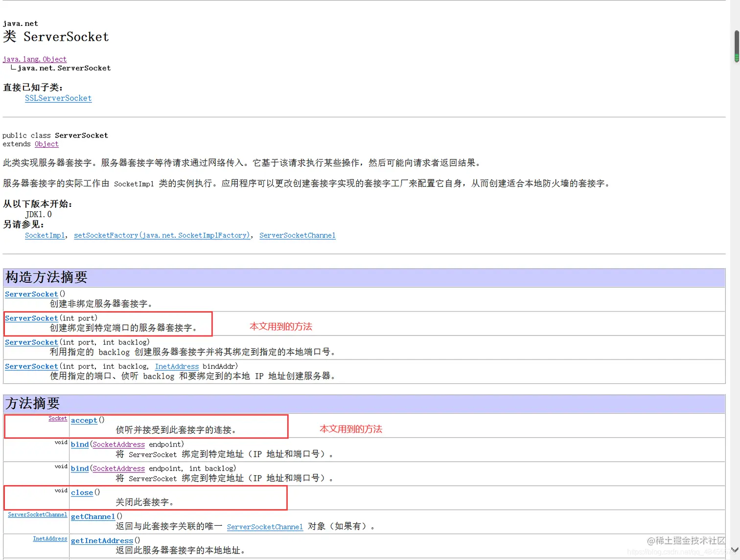Click the '另请参见:' label
Viewport: 740px width, 560px height.
click(23, 224)
